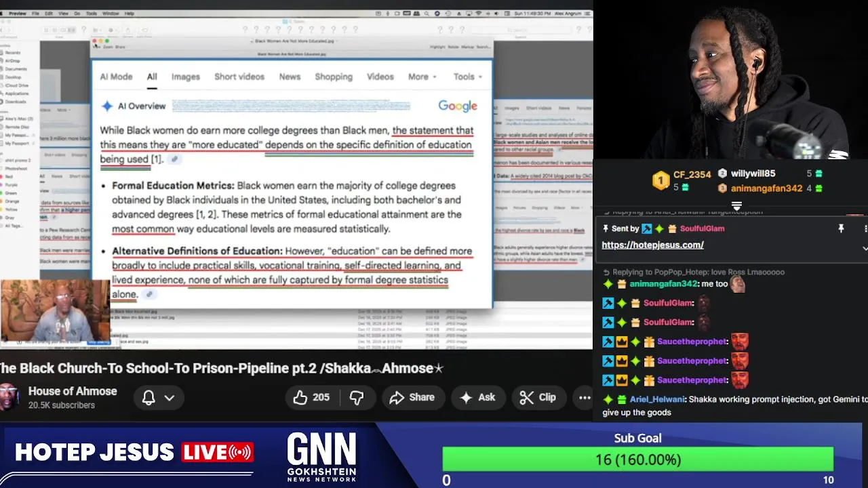The image size is (868, 488).
Task: Select the Short videos search tab
Action: point(239,77)
